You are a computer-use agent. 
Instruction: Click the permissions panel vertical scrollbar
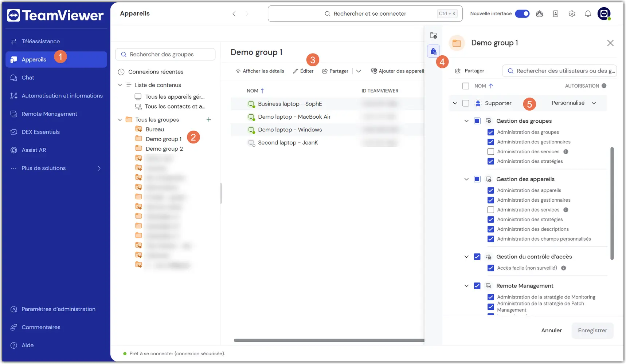(612, 204)
